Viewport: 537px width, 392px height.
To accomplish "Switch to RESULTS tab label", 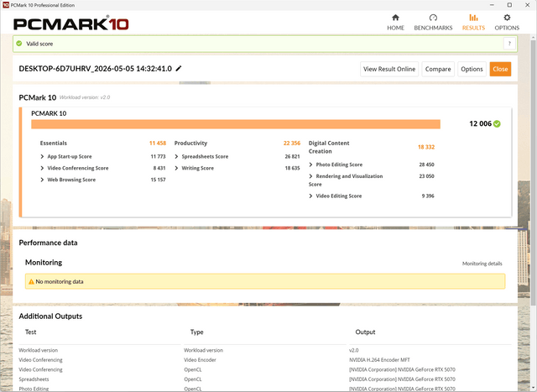I will tap(473, 28).
